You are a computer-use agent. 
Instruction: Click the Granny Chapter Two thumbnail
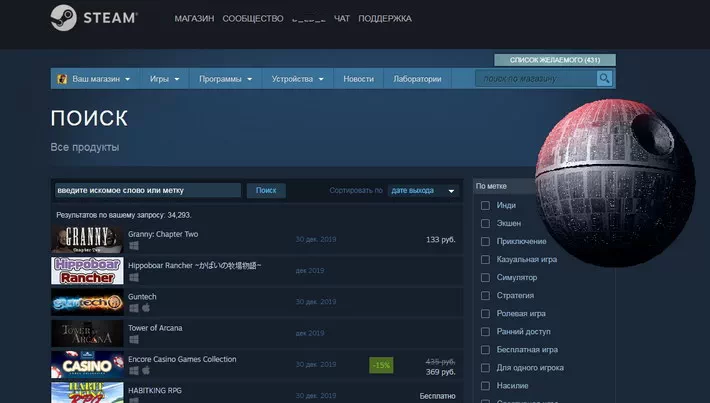coord(87,239)
